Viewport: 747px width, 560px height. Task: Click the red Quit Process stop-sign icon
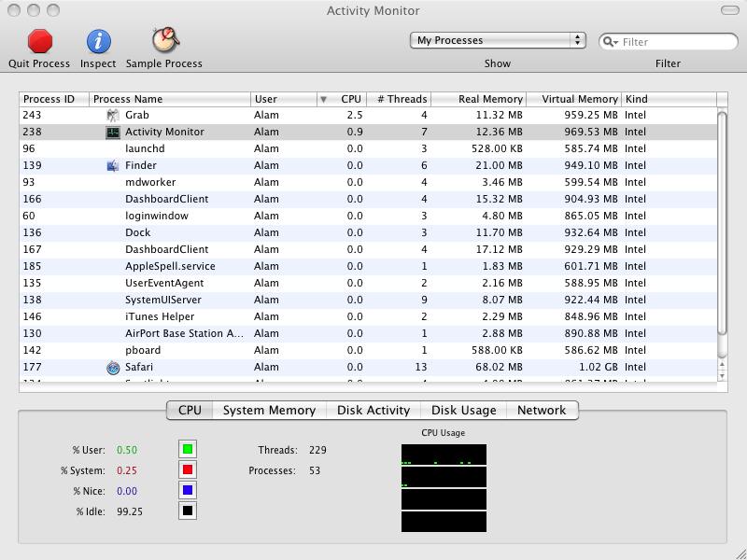[x=39, y=41]
